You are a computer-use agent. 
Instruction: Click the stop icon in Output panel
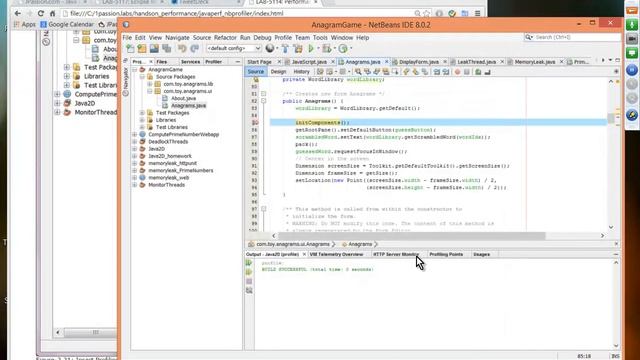pos(249,281)
